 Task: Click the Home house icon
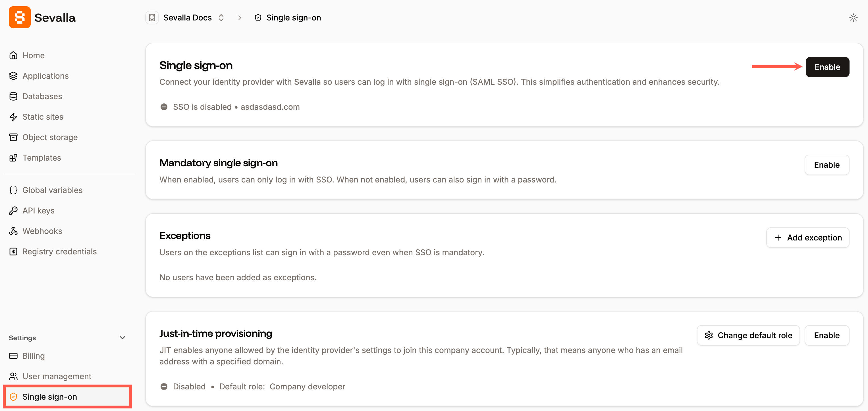[x=13, y=55]
